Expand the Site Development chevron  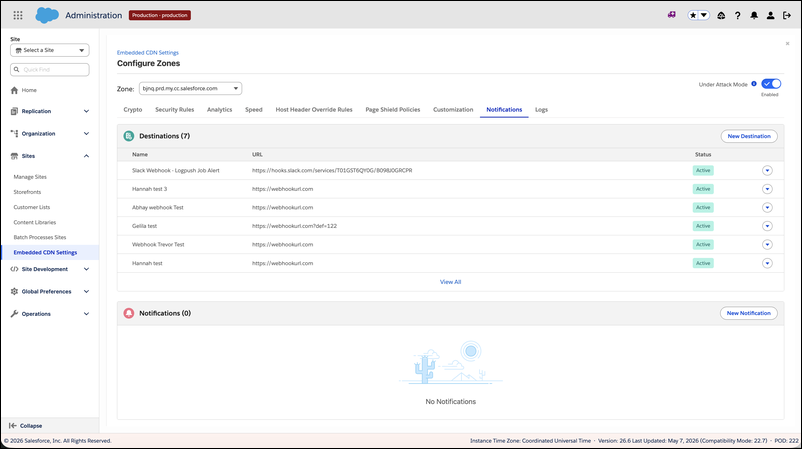coord(86,269)
